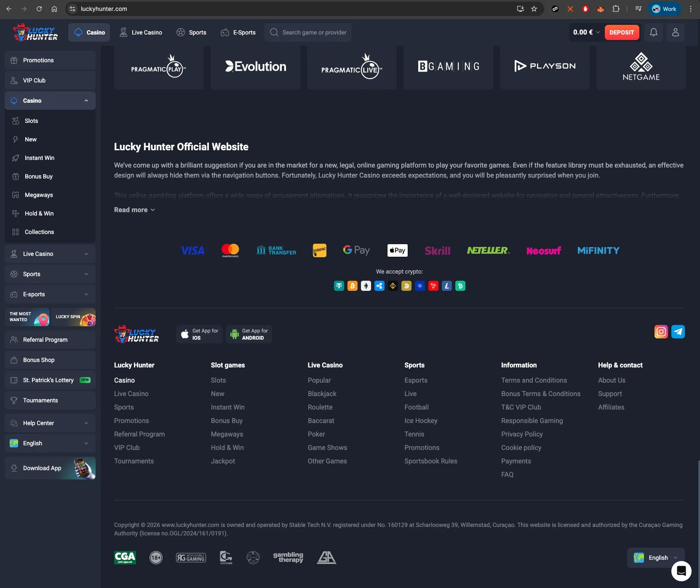The height and width of the screenshot is (588, 700).
Task: Open footer English language dropdown
Action: coord(656,558)
